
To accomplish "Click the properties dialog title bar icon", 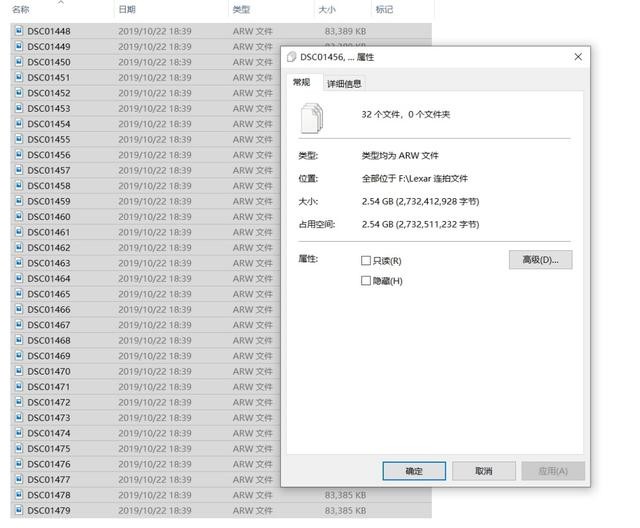I will pyautogui.click(x=291, y=57).
